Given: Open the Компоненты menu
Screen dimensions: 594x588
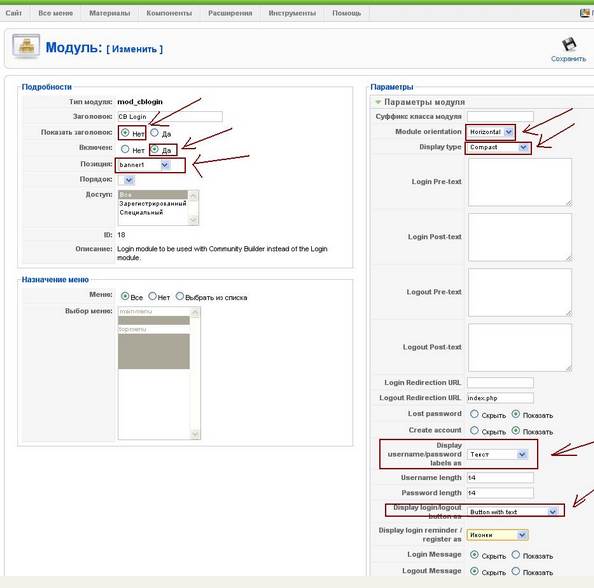Looking at the screenshot, I should click(x=169, y=13).
